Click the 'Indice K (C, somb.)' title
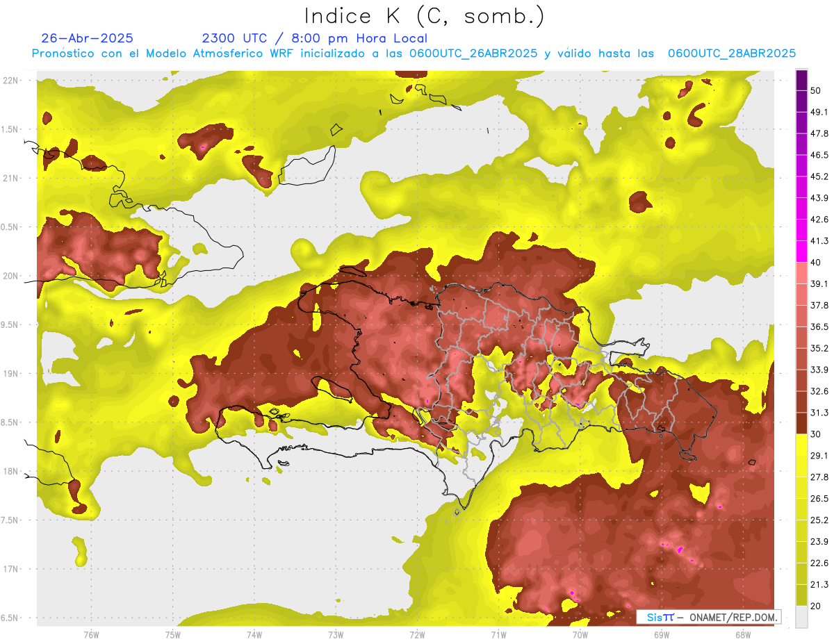834x644 pixels. coord(425,16)
